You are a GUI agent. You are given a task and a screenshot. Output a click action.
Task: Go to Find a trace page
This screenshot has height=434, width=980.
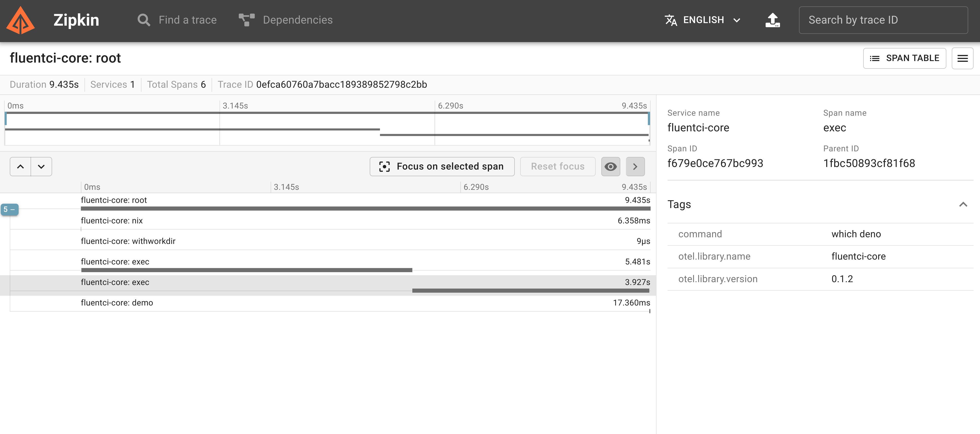coord(187,20)
